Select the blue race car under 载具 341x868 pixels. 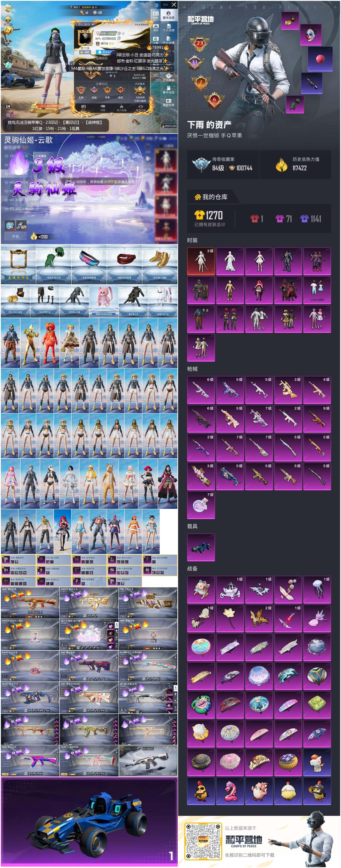201,547
